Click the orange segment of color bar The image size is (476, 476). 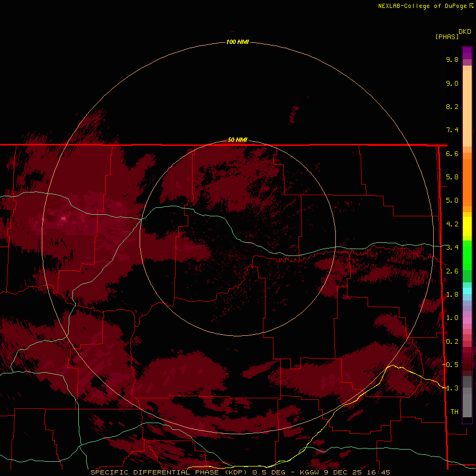[x=467, y=182]
